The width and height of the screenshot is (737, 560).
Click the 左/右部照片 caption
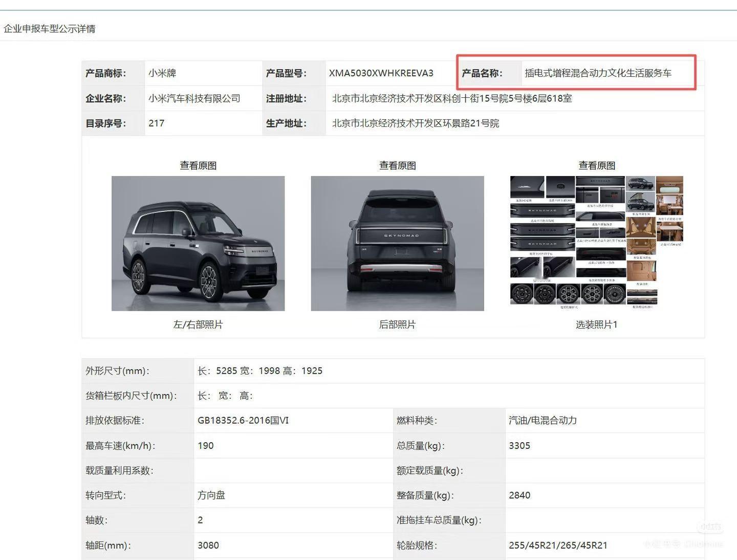click(x=198, y=325)
